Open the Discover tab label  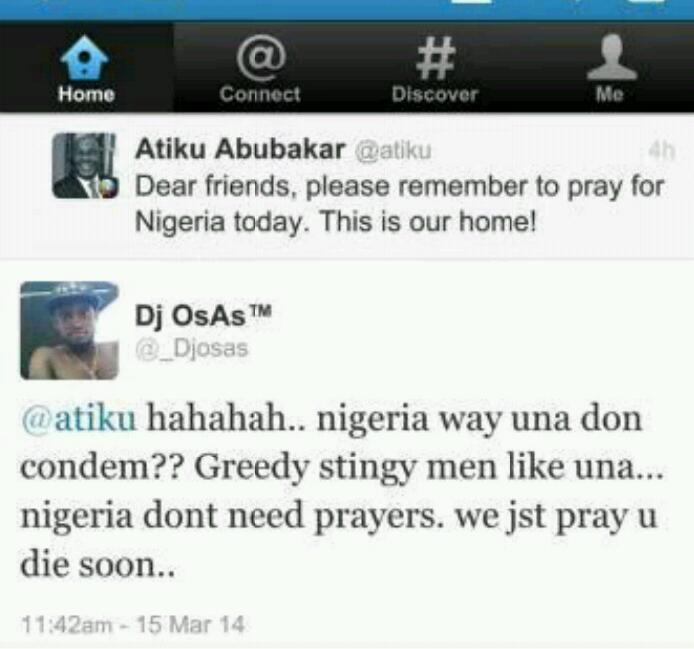435,94
